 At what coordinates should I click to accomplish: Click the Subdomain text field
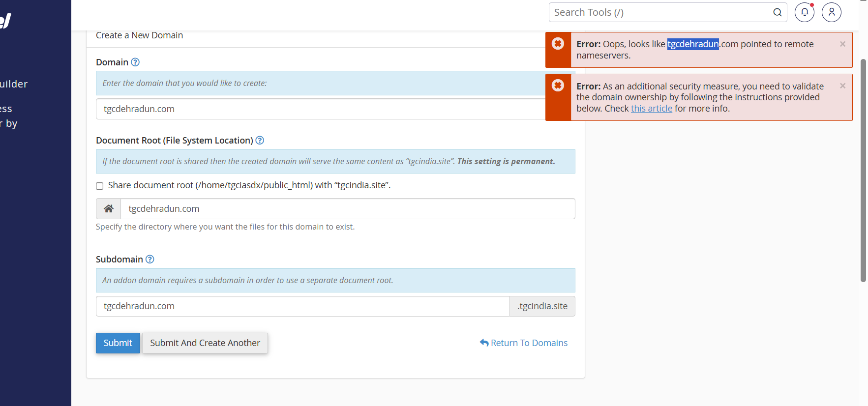[x=302, y=306]
